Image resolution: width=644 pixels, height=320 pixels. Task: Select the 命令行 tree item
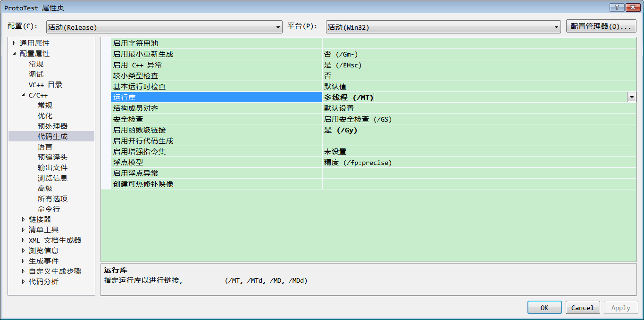point(49,209)
